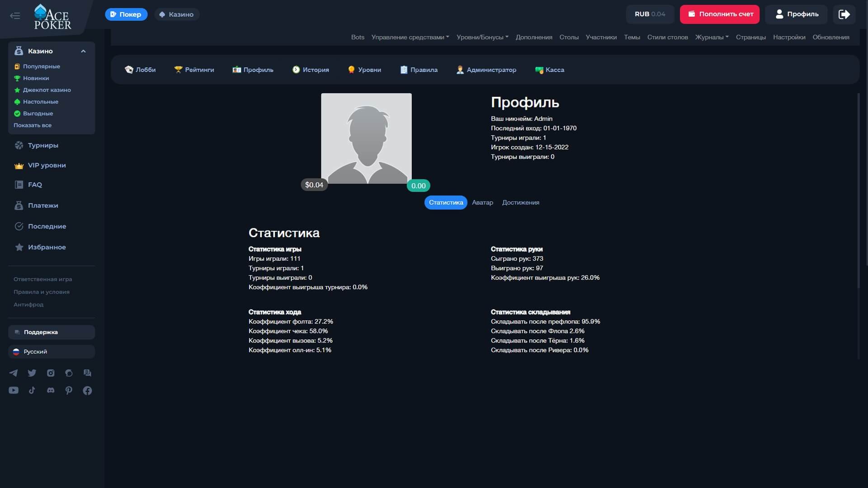Click the Профиль button in header
Screen dimensions: 868x488
point(796,14)
